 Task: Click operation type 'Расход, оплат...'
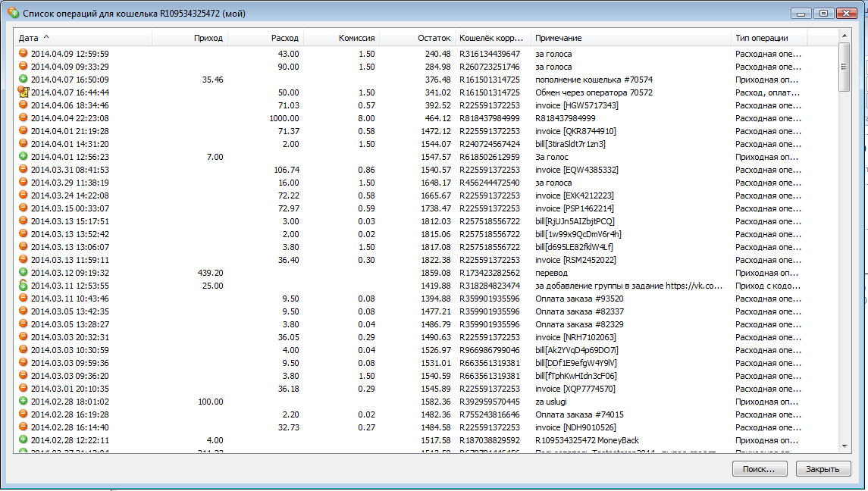point(767,92)
